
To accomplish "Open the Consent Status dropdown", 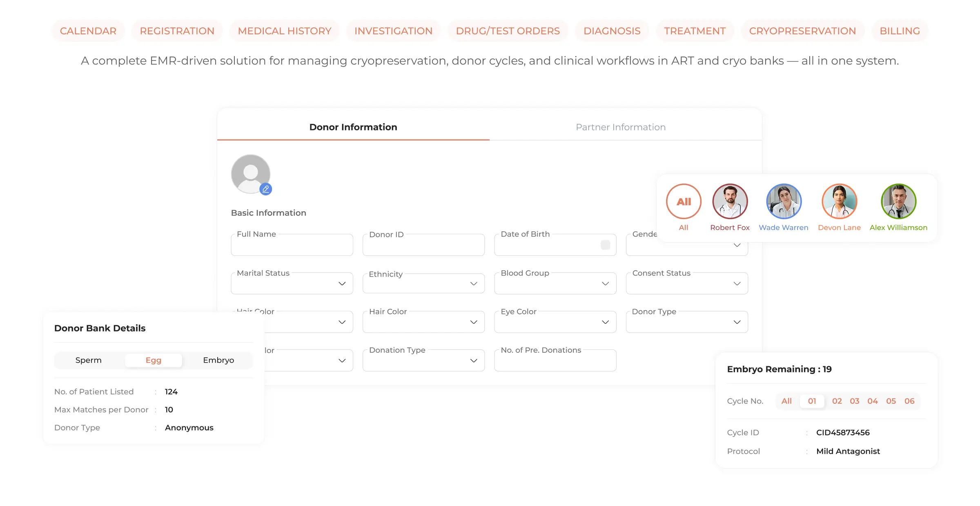I will coord(687,284).
